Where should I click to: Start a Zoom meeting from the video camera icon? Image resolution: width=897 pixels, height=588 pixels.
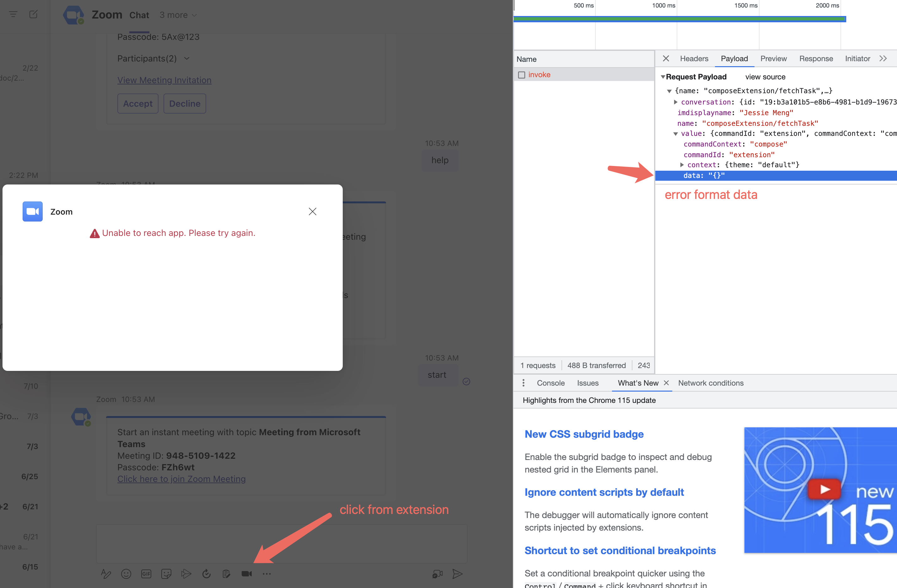click(x=247, y=574)
